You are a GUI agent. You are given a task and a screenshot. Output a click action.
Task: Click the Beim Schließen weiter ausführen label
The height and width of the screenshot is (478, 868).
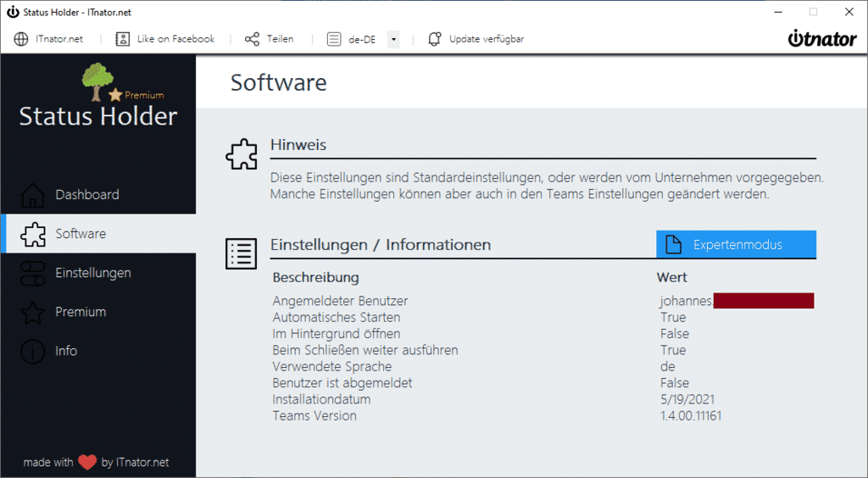[x=364, y=350]
